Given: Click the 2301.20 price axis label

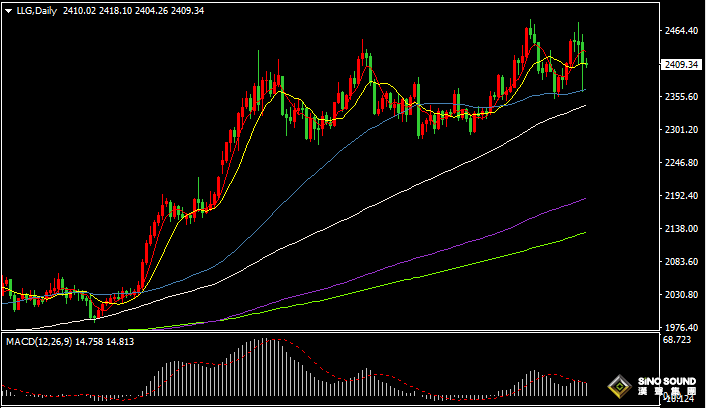Looking at the screenshot, I should [x=680, y=130].
